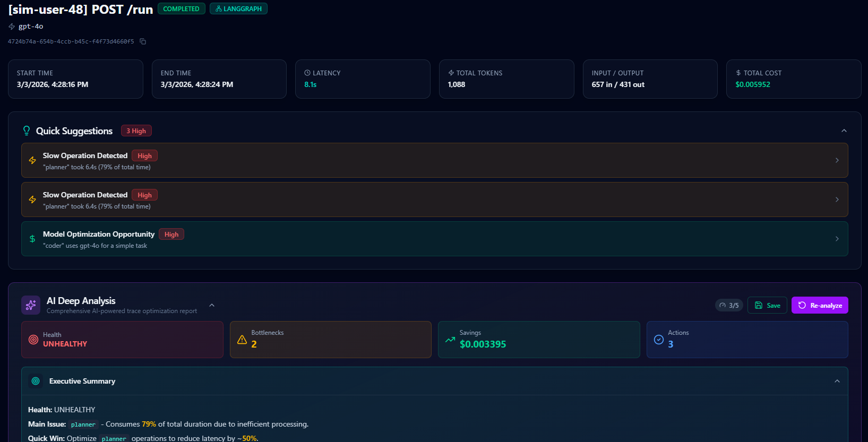Click the start time 4:28:16 PM

pos(53,84)
